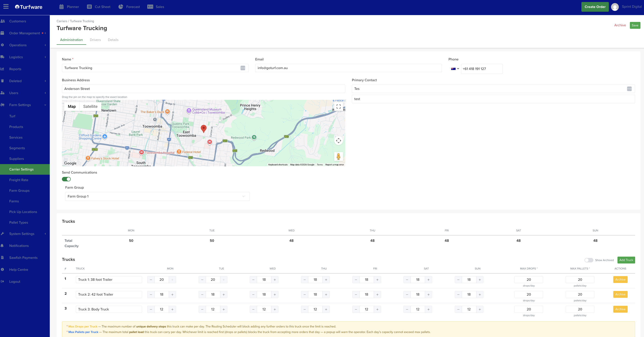This screenshot has height=337, width=644.
Task: Click Report a map error link
Action: click(x=335, y=165)
